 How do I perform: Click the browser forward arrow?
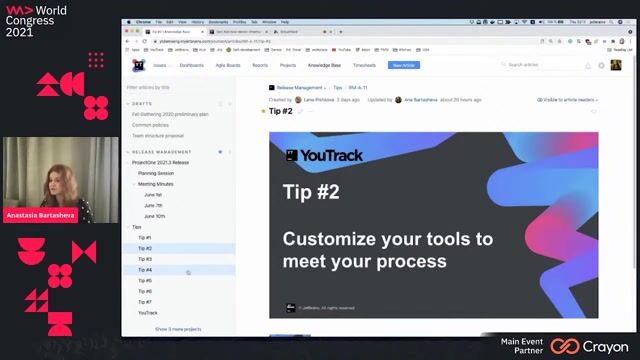(136, 41)
